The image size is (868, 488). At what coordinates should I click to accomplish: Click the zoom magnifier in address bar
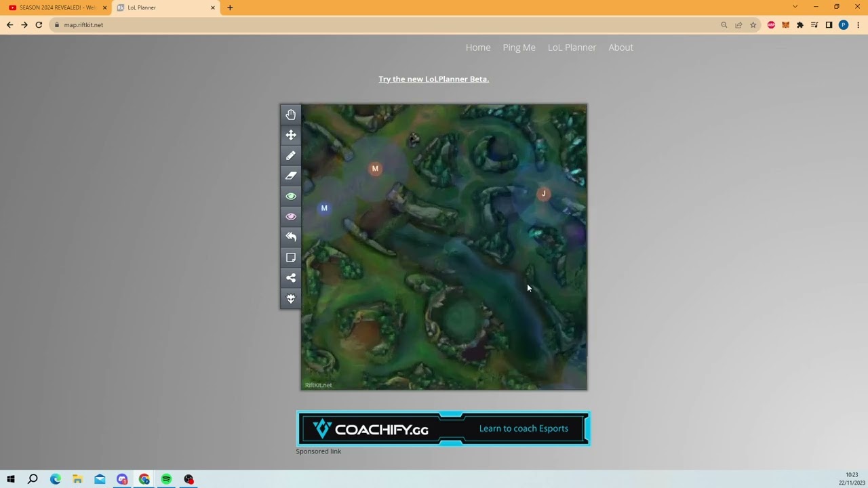(x=724, y=25)
